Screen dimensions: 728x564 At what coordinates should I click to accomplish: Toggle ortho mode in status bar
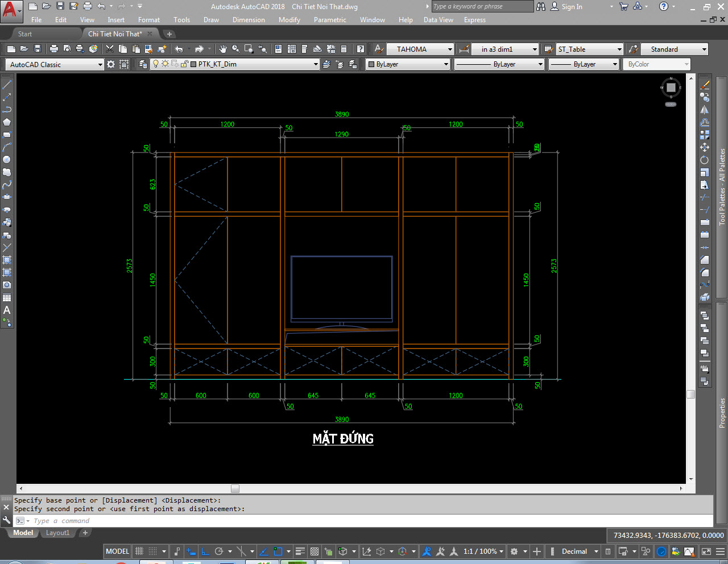[x=205, y=551]
